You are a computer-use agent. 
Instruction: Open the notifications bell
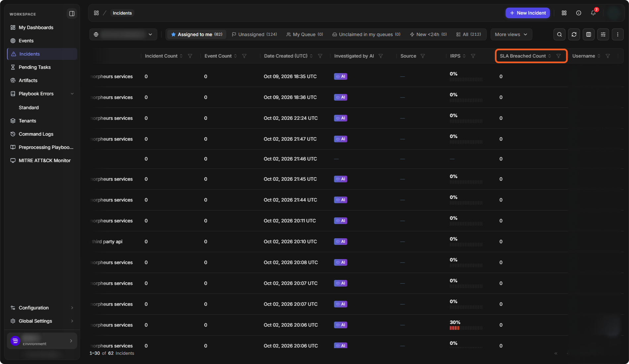593,13
